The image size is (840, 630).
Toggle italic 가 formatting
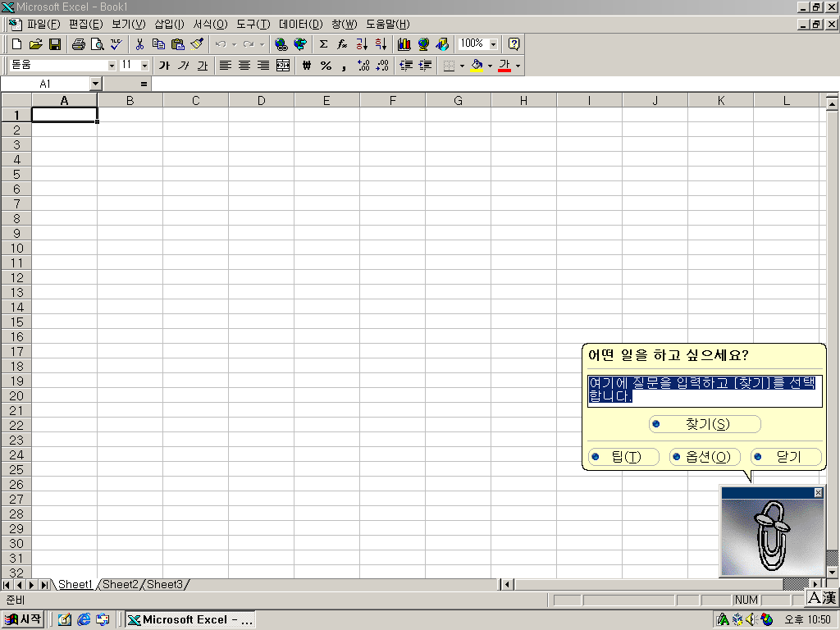tap(183, 66)
